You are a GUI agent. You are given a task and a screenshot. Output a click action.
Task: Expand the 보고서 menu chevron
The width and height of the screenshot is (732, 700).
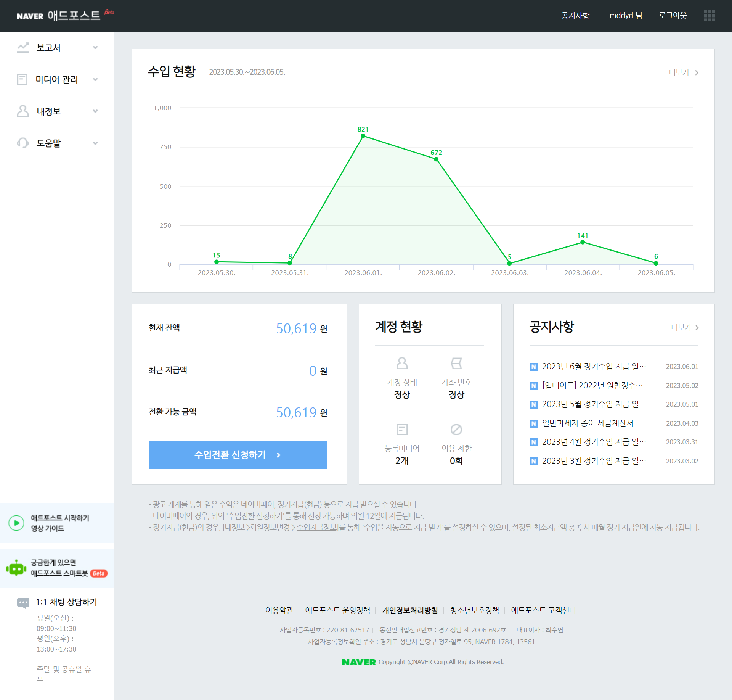[x=95, y=48]
